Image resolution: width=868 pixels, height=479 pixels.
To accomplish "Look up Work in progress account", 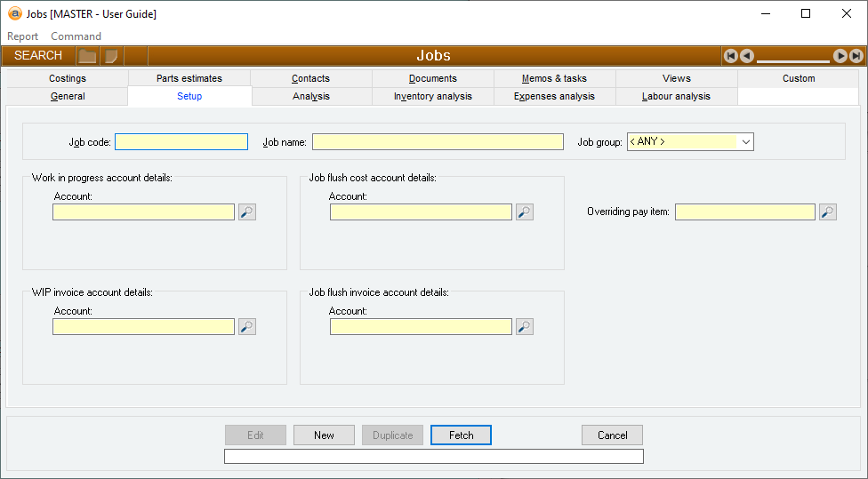I will pyautogui.click(x=247, y=212).
